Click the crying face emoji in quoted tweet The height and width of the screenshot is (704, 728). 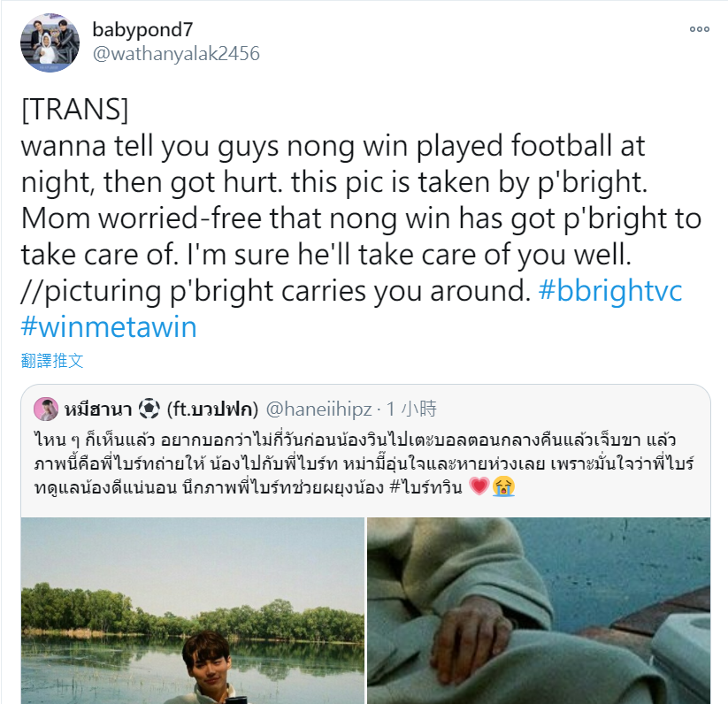click(x=503, y=486)
